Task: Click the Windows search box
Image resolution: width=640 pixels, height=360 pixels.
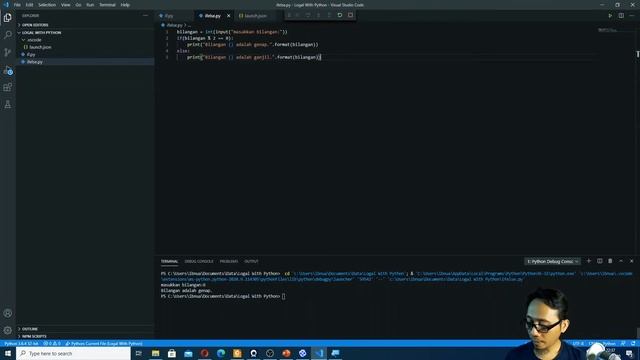Action: pyautogui.click(x=73, y=353)
